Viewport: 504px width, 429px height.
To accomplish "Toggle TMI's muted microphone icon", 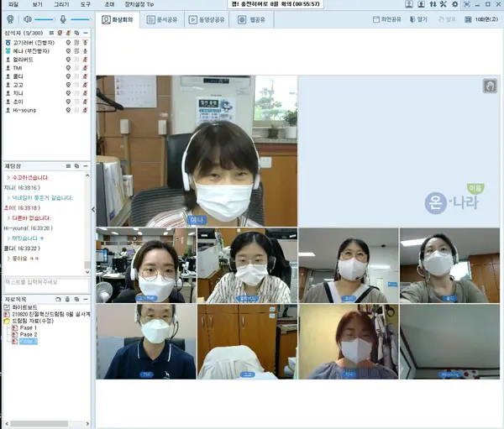I will 85,68.
